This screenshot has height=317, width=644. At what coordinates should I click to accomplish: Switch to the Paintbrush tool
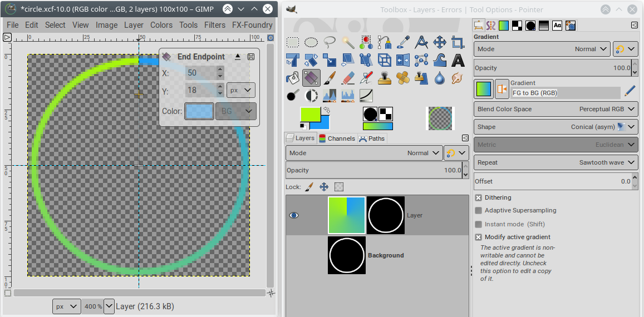click(330, 78)
